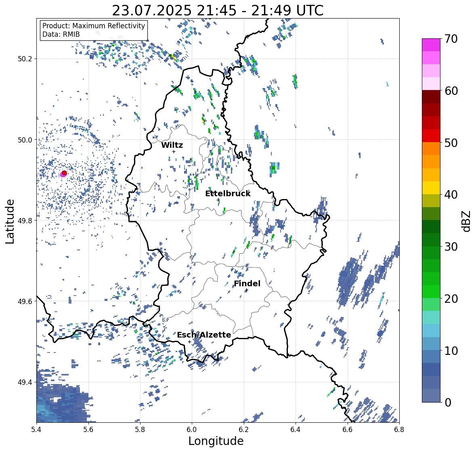Click the 6.0 longitude tick label
The height and width of the screenshot is (451, 476).
point(192,430)
